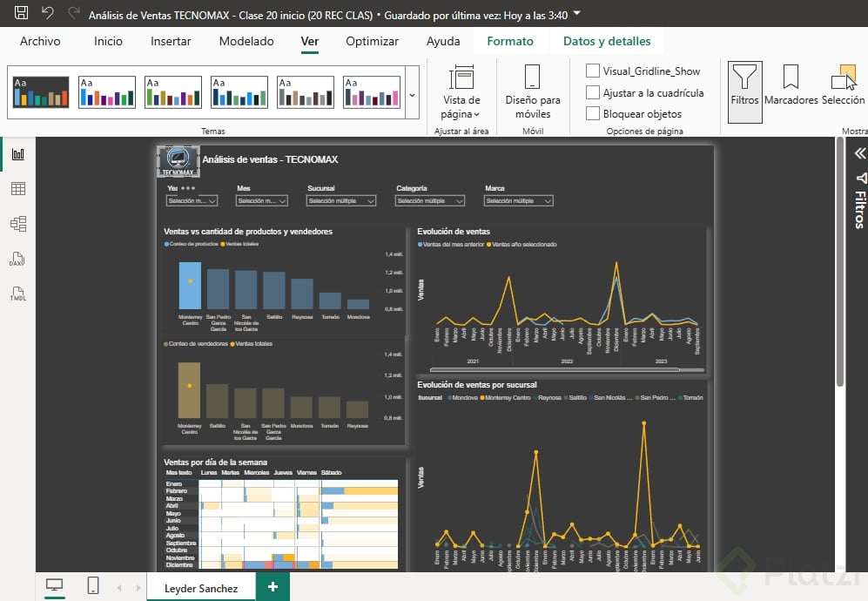Screen dimensions: 868x601
Task: Click the Análisis de ventas - TECNOMAX heading
Action: (x=270, y=159)
